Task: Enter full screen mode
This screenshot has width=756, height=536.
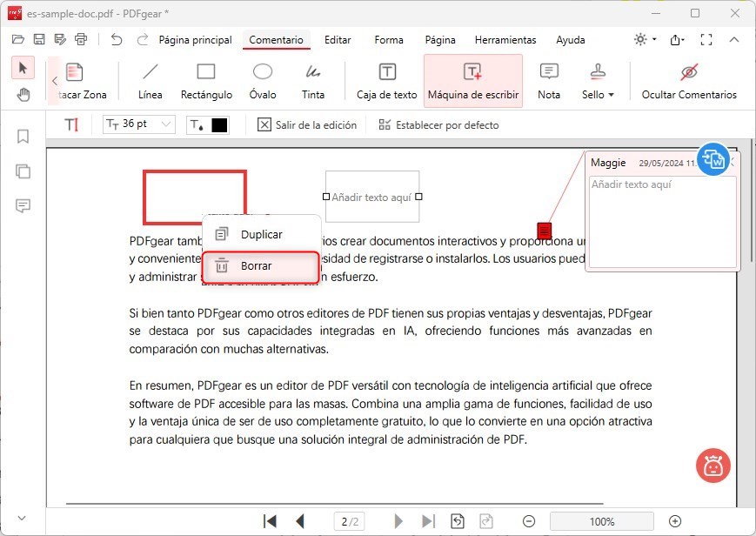Action: pyautogui.click(x=706, y=39)
